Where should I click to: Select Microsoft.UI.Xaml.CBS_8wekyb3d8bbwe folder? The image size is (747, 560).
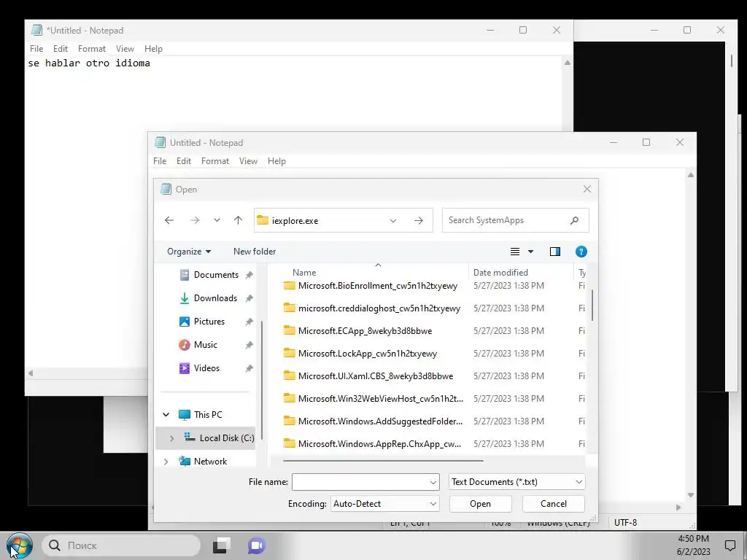[x=376, y=376]
